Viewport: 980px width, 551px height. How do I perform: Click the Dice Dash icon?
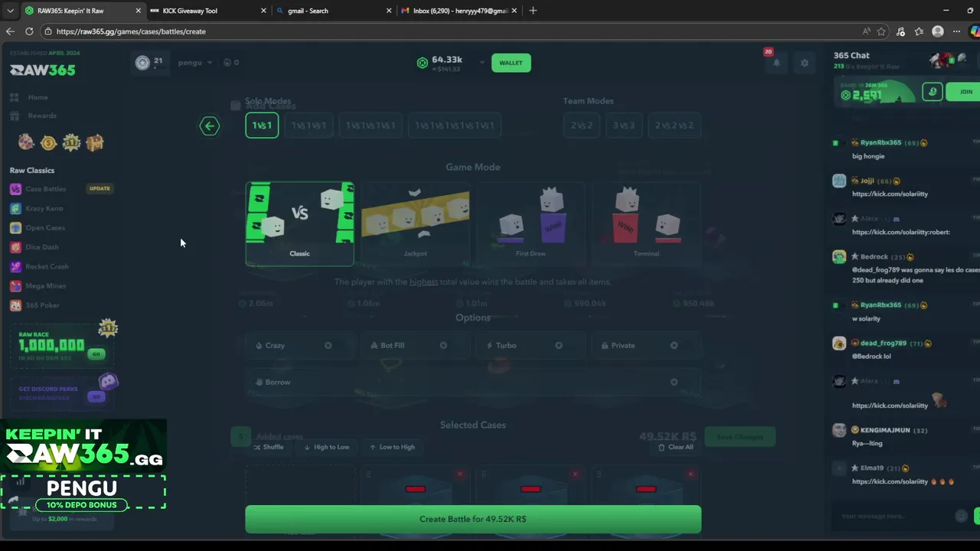[x=15, y=247]
